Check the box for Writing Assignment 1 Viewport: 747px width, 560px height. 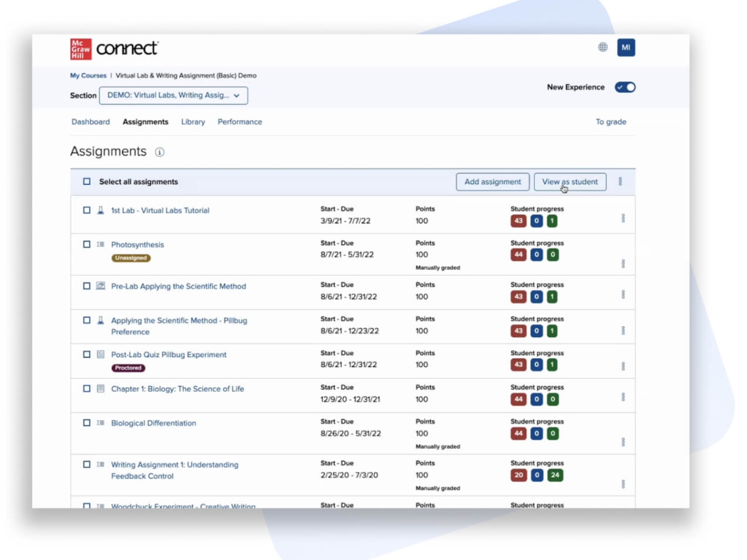[x=87, y=465]
